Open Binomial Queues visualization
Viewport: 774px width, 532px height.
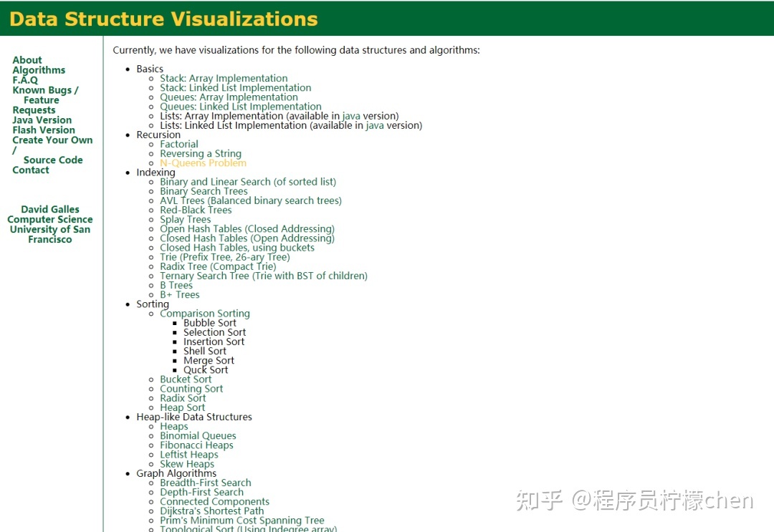[x=198, y=436]
